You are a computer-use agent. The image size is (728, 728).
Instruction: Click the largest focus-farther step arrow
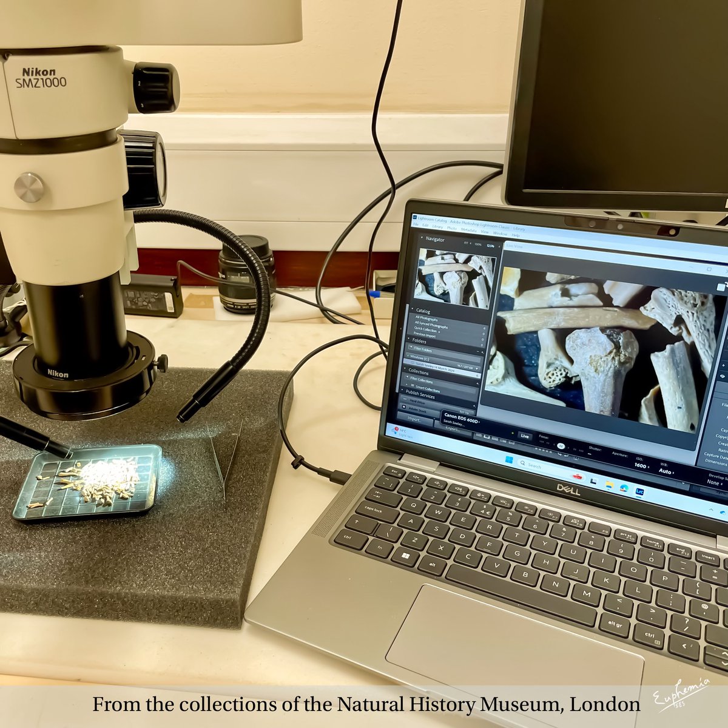coord(581,450)
